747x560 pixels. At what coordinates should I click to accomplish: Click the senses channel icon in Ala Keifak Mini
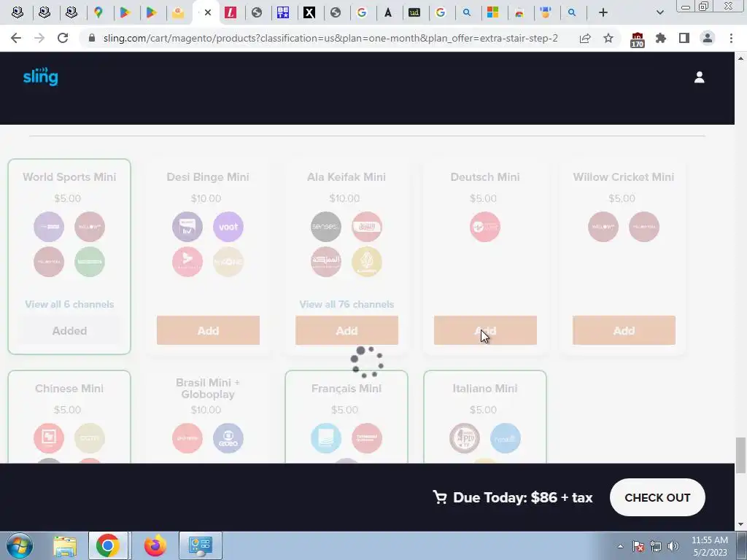pyautogui.click(x=326, y=227)
